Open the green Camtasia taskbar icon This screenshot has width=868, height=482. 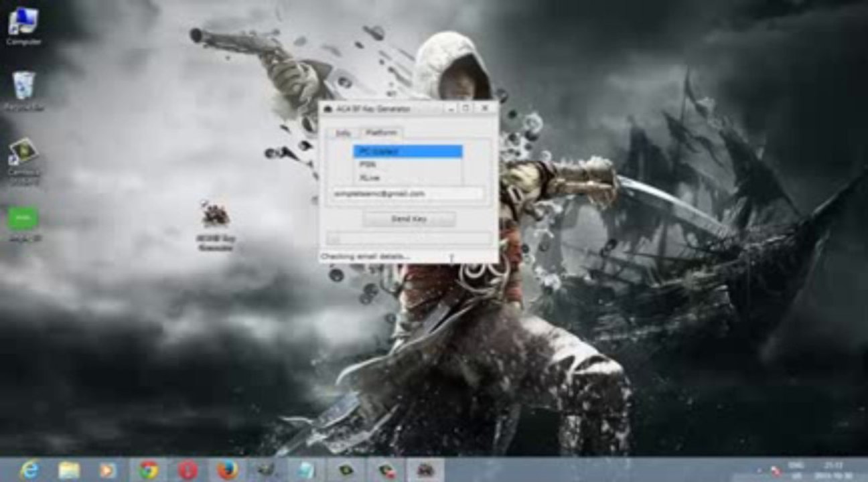coord(346,470)
